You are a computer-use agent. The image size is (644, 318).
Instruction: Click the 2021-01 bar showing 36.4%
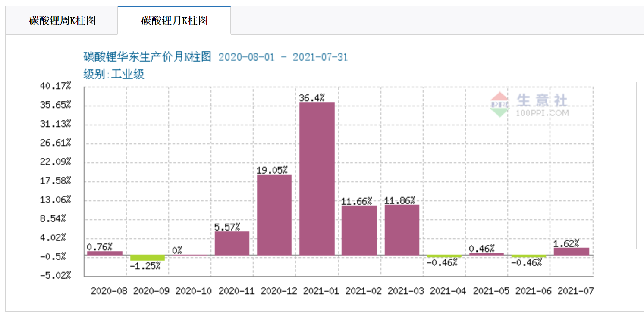(317, 178)
